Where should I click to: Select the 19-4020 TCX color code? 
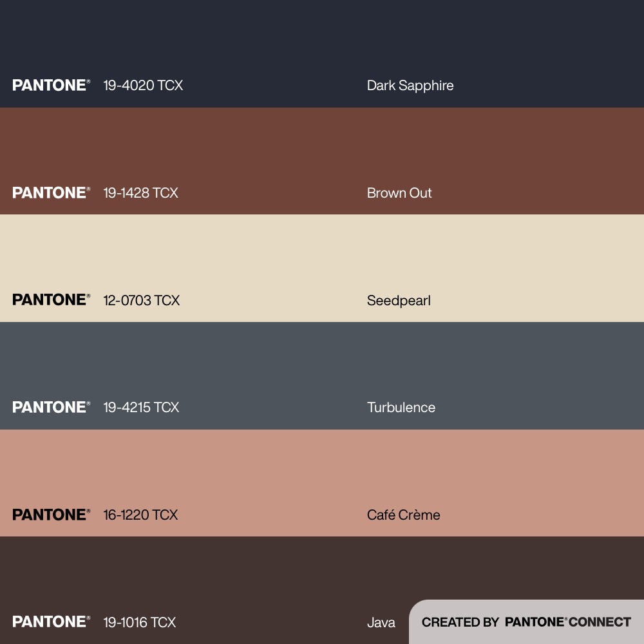point(143,85)
